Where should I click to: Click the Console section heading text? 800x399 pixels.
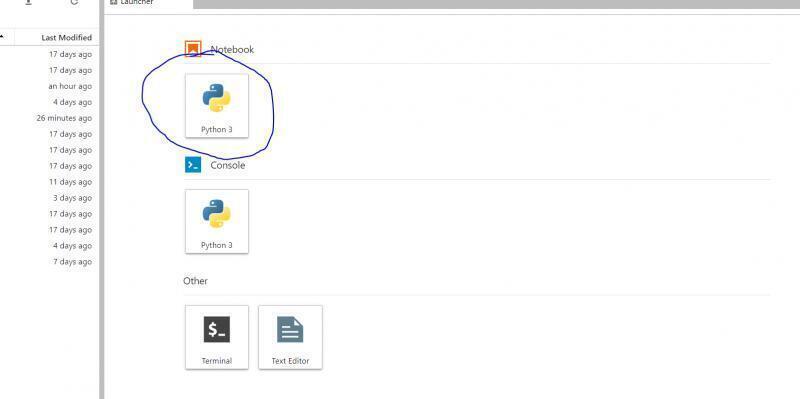point(228,165)
